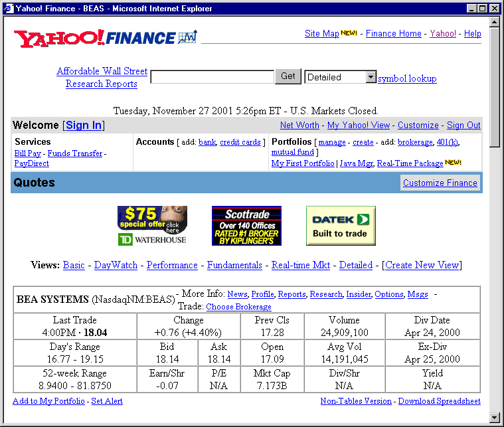Maximize the Internet Explorer window

(483, 9)
